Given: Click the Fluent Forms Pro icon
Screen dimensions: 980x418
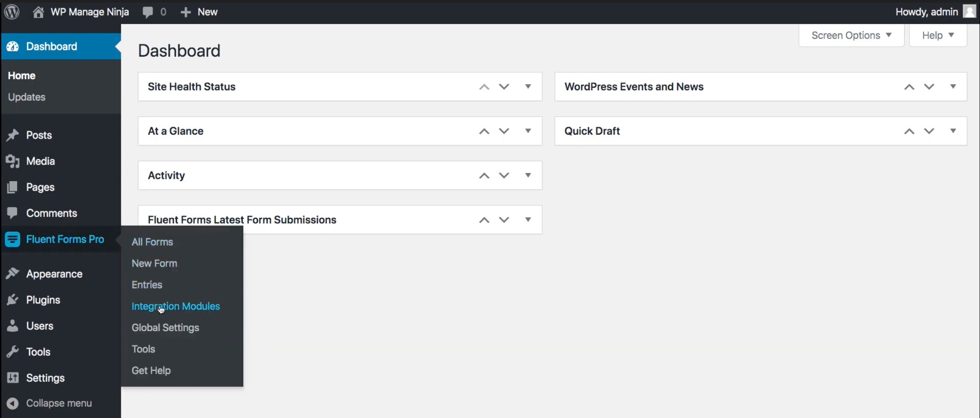Looking at the screenshot, I should tap(13, 239).
